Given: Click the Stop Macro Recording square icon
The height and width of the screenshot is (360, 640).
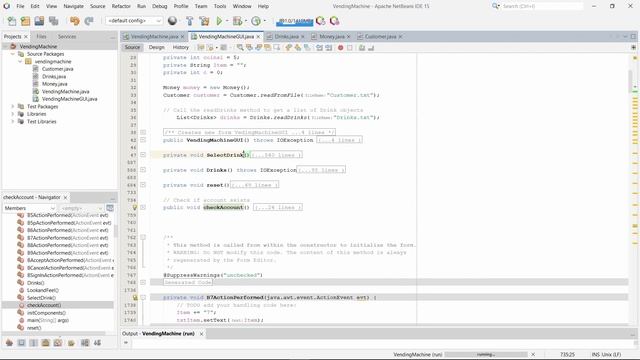Looking at the screenshot, I should 350,48.
